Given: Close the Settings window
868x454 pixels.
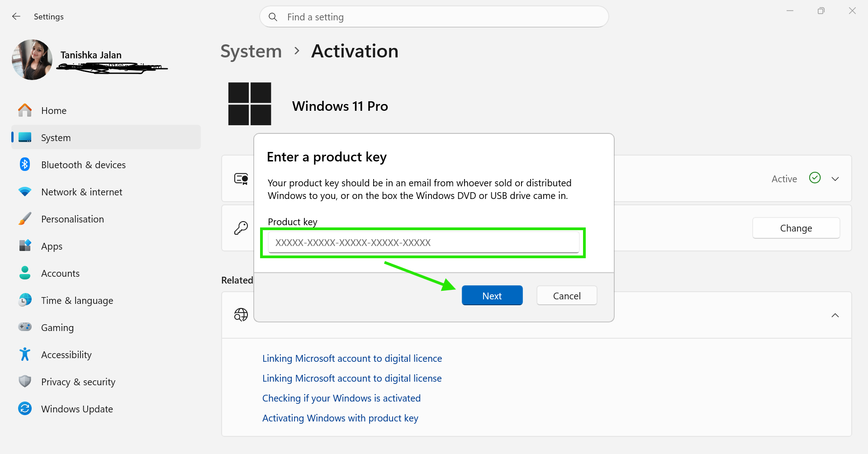Looking at the screenshot, I should click(852, 10).
